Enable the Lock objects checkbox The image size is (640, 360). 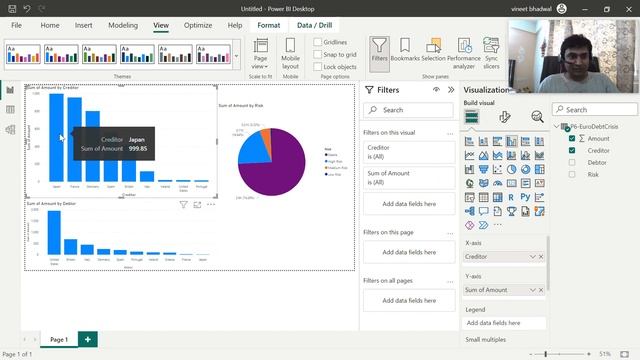[318, 67]
